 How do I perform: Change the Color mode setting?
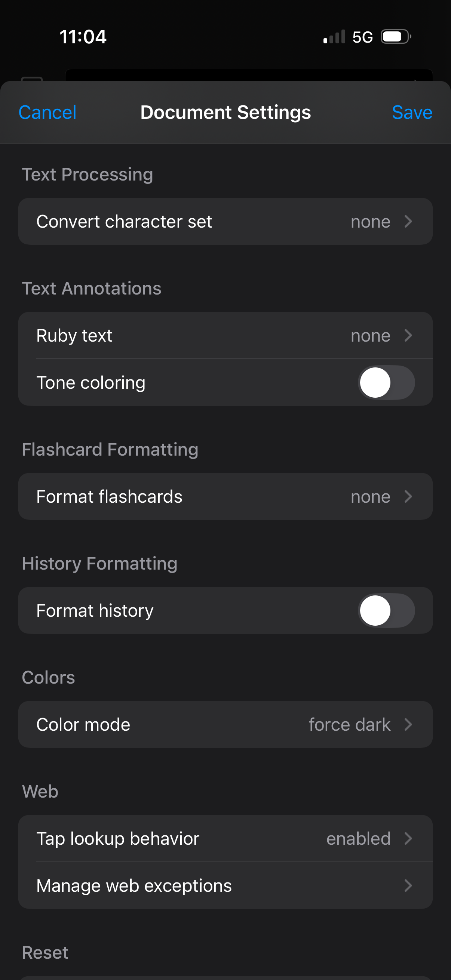click(x=225, y=724)
